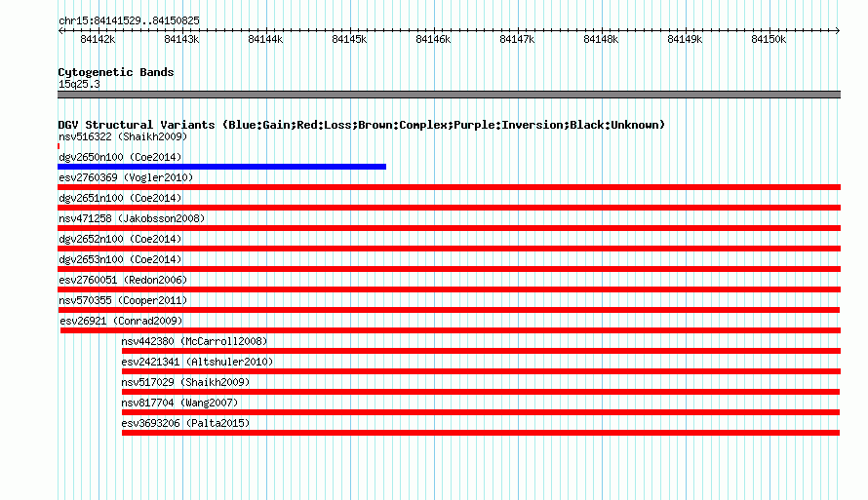The width and height of the screenshot is (868, 500).
Task: Open the nsv570355 (Cooper2011) label
Action: click(123, 300)
